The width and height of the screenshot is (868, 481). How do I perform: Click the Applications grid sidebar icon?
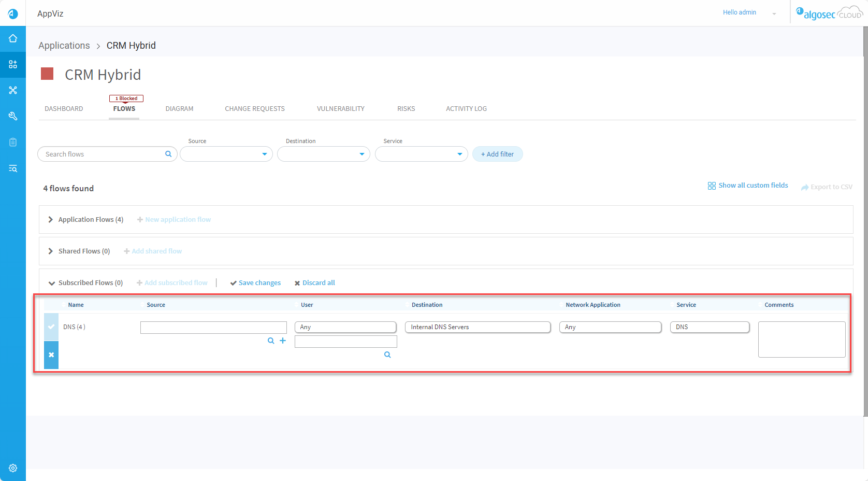pyautogui.click(x=13, y=64)
